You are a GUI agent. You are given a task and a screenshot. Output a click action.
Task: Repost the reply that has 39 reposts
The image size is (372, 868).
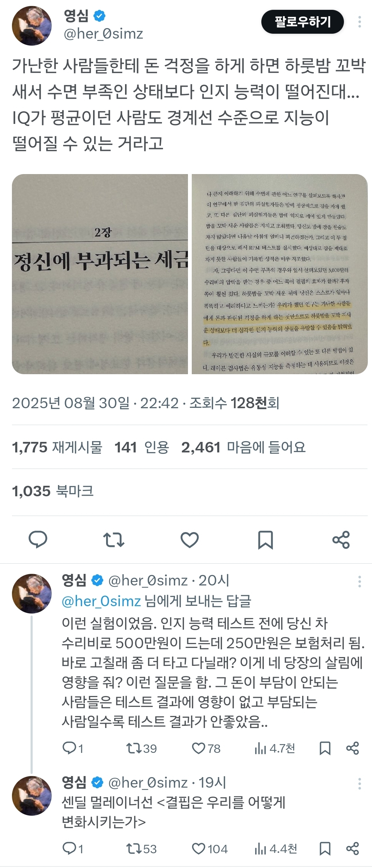click(x=141, y=748)
